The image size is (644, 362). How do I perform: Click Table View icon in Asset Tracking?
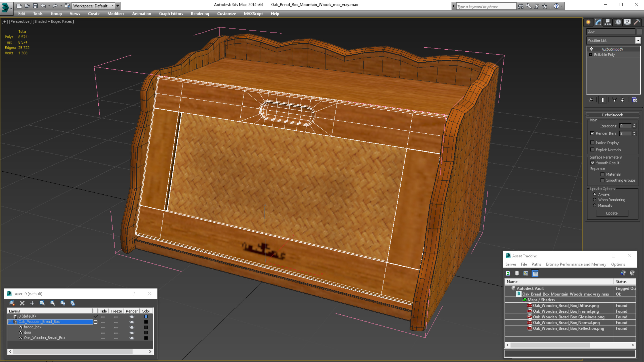tap(535, 273)
